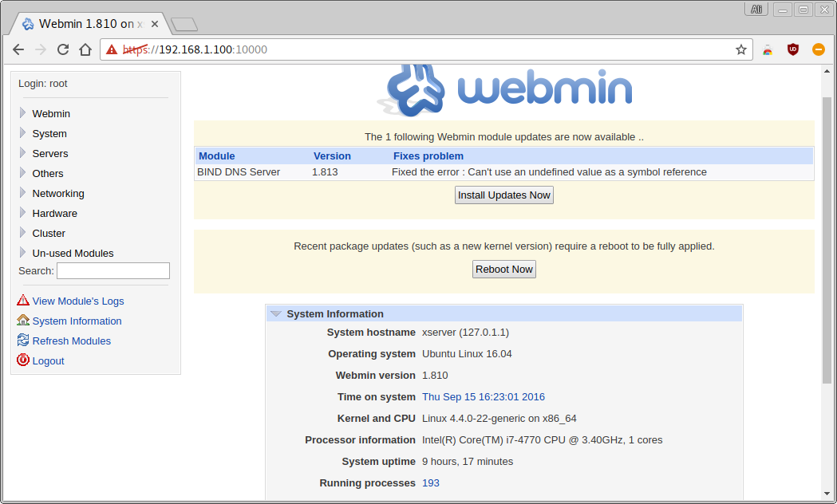Close the Webmin 1.810 browser tab

tap(154, 24)
